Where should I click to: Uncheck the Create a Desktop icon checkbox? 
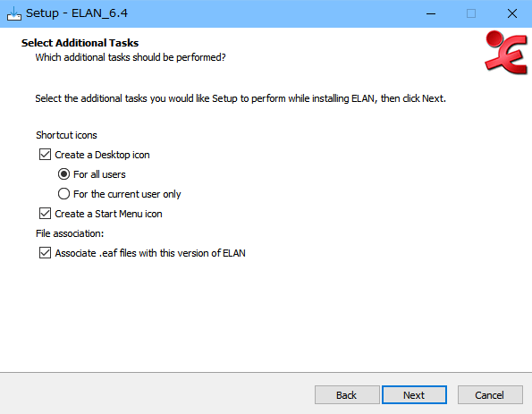[45, 155]
